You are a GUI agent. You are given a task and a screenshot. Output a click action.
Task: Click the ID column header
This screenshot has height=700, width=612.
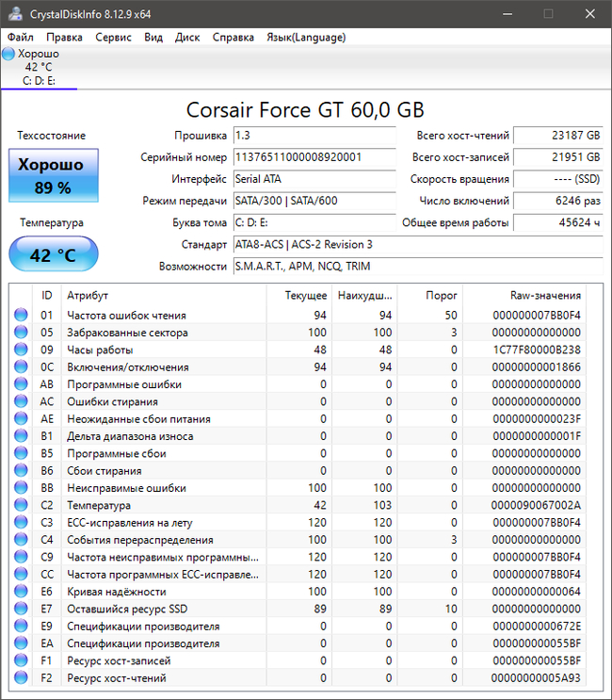click(x=47, y=295)
